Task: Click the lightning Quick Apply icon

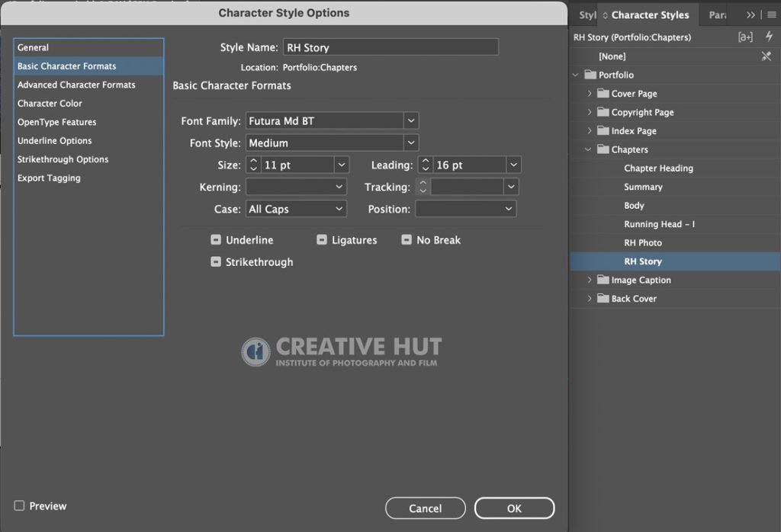Action: 769,37
